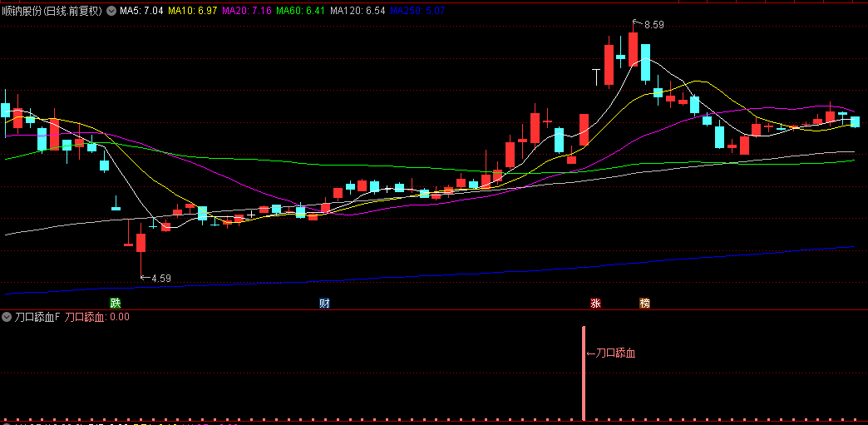Screen dimensions: 868x425
Task: Click the MA5: 7.04 moving average label
Action: (x=141, y=11)
